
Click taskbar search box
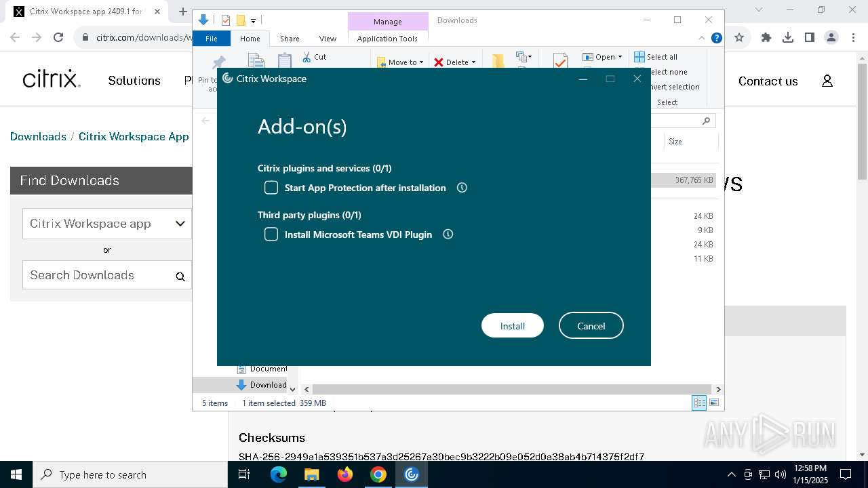pyautogui.click(x=130, y=474)
